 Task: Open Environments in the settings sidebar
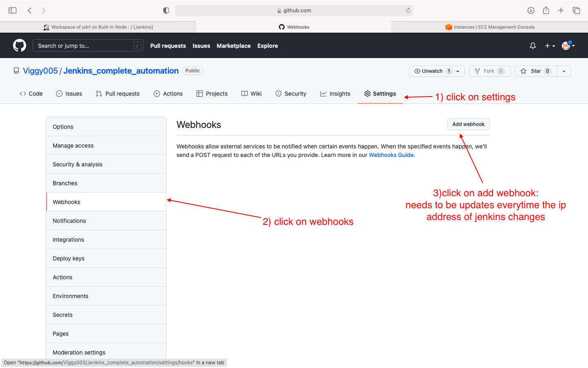[106, 296]
